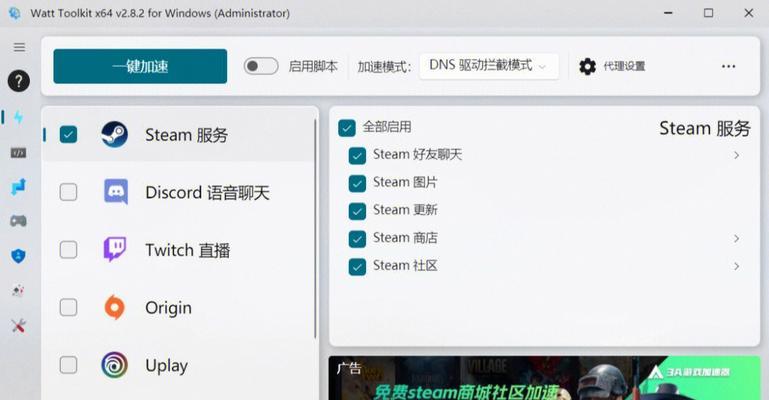Viewport: 769px width, 400px height.
Task: Uncheck the Steam 好友聊天 checkbox
Action: [x=357, y=156]
